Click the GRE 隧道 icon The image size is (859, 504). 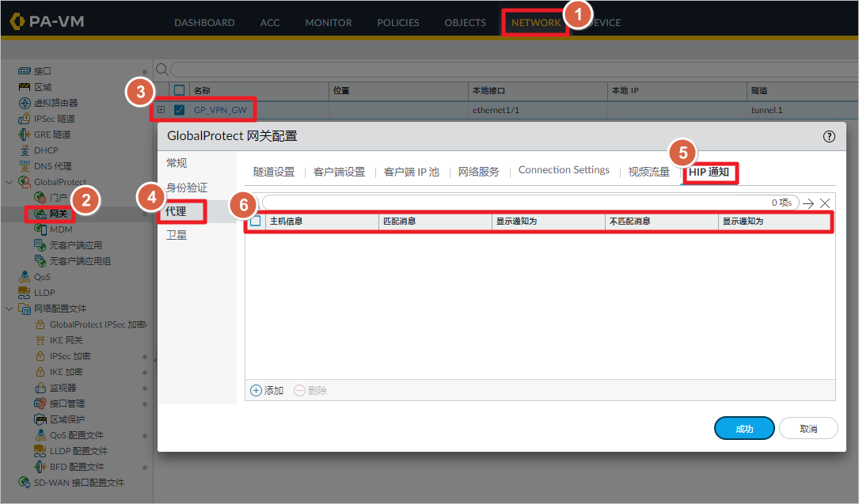[x=24, y=135]
